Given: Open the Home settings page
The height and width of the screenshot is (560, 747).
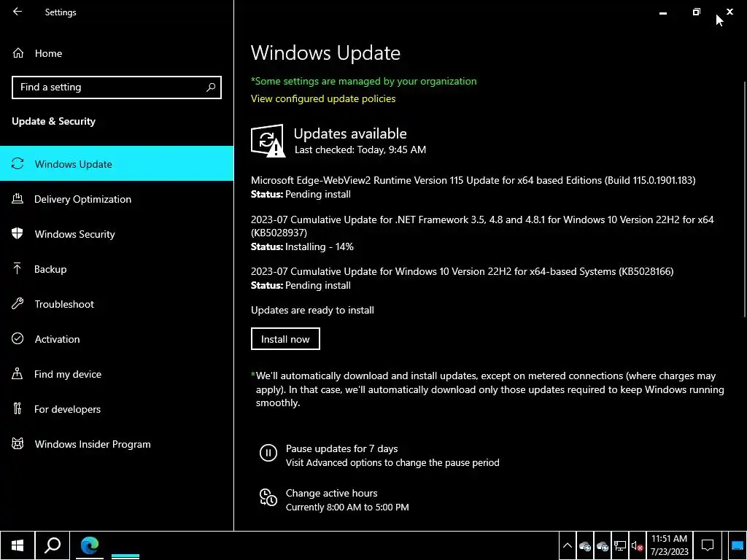Looking at the screenshot, I should pyautogui.click(x=48, y=53).
